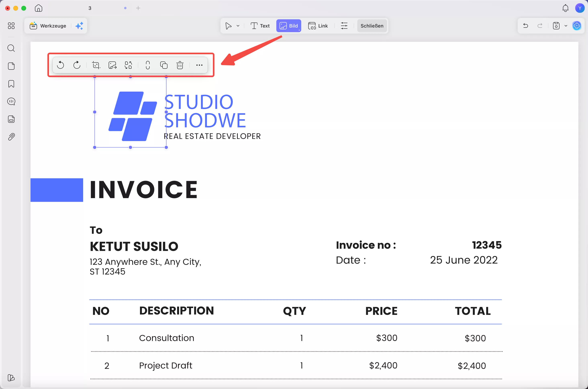Screen dimensions: 588x389
Task: Click the undo arrow button
Action: point(525,26)
